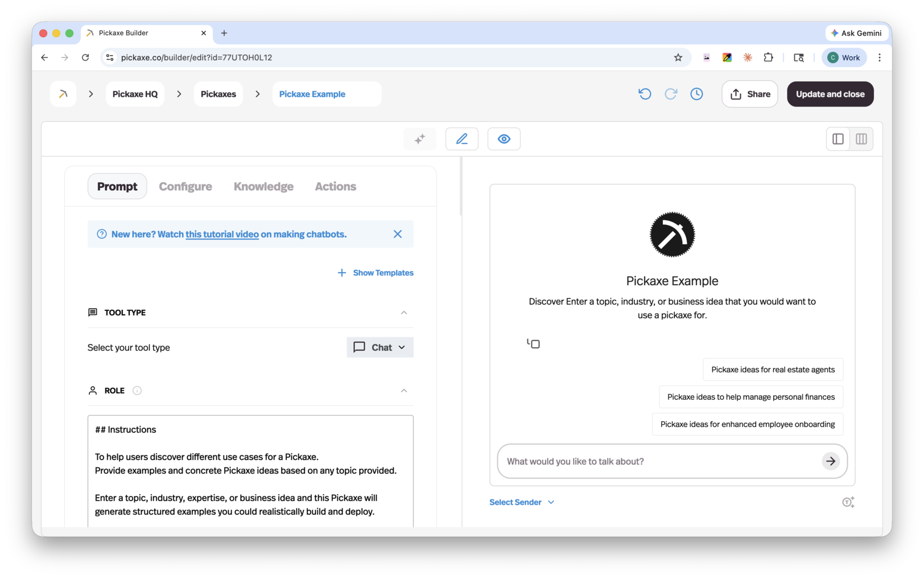This screenshot has height=579, width=924.
Task: Switch to single sidebar layout
Action: tap(838, 139)
